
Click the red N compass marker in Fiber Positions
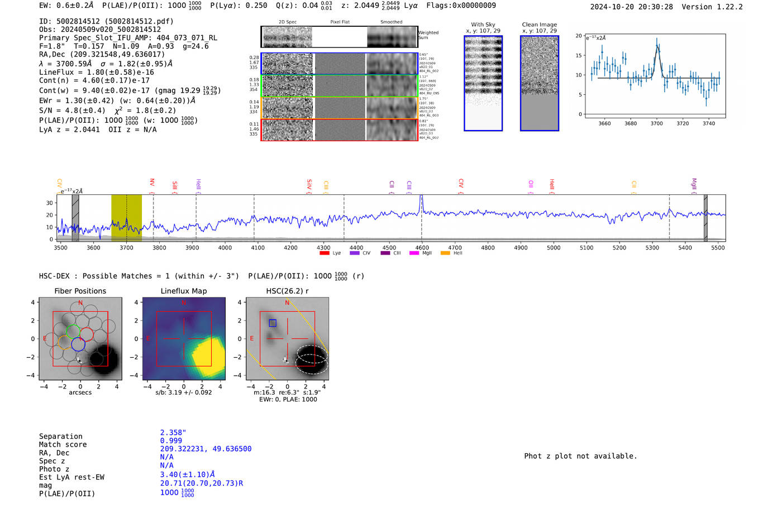(80, 303)
